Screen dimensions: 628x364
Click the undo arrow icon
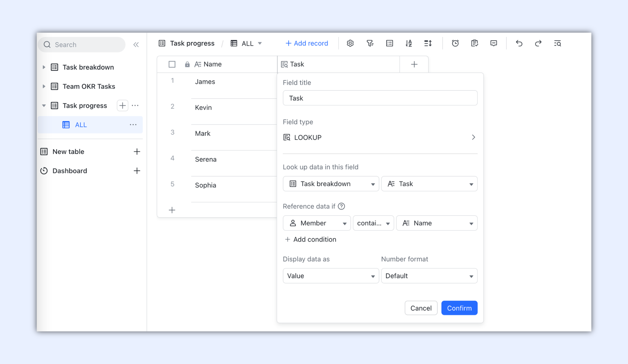519,43
